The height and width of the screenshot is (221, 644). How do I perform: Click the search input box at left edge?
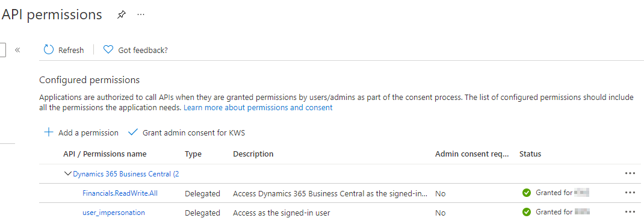pos(3,50)
